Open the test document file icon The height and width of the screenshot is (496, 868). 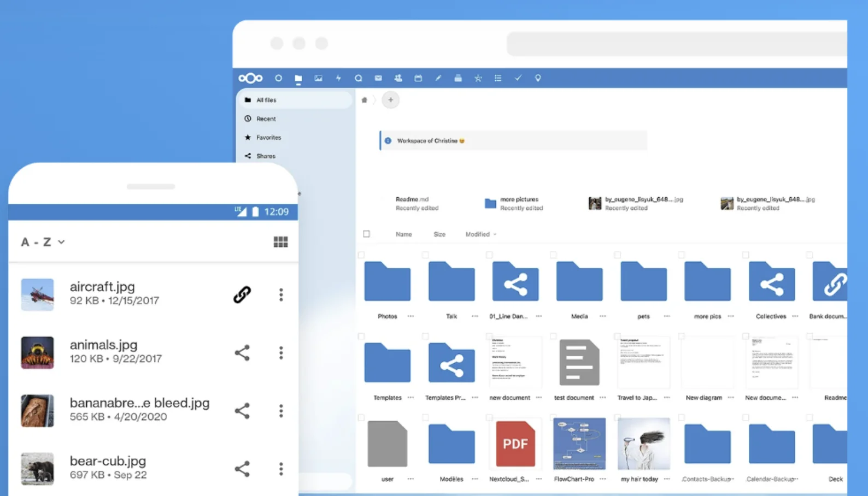point(579,362)
